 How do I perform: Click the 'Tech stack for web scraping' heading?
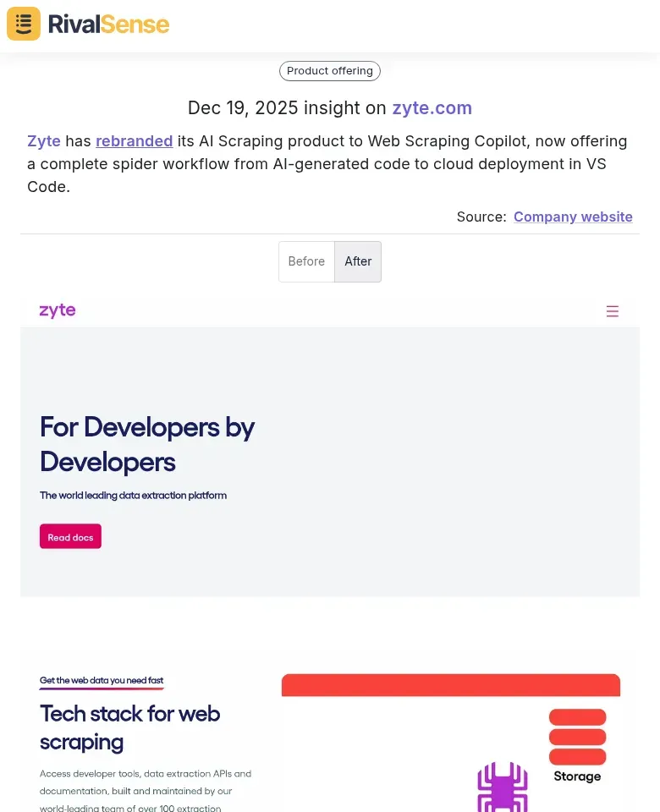click(x=129, y=727)
